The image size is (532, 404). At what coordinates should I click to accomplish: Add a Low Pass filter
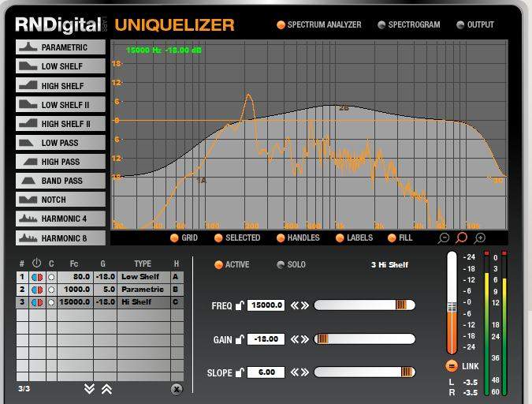coord(61,143)
